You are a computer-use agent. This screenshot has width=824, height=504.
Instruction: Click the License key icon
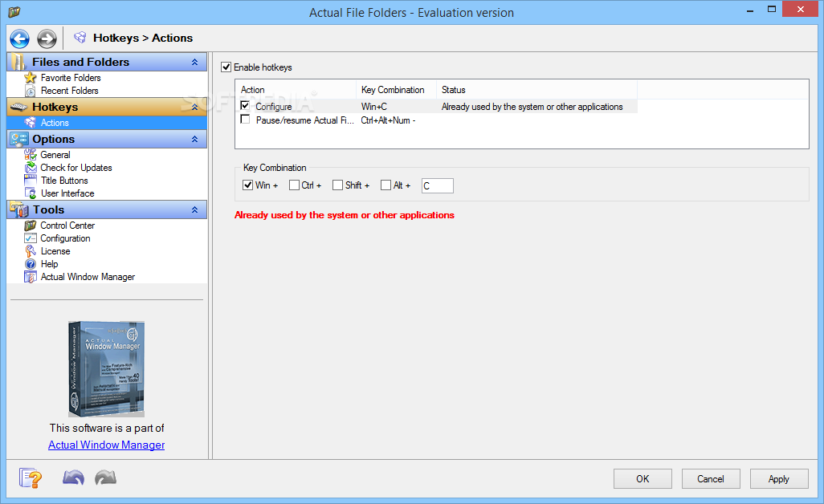[31, 251]
